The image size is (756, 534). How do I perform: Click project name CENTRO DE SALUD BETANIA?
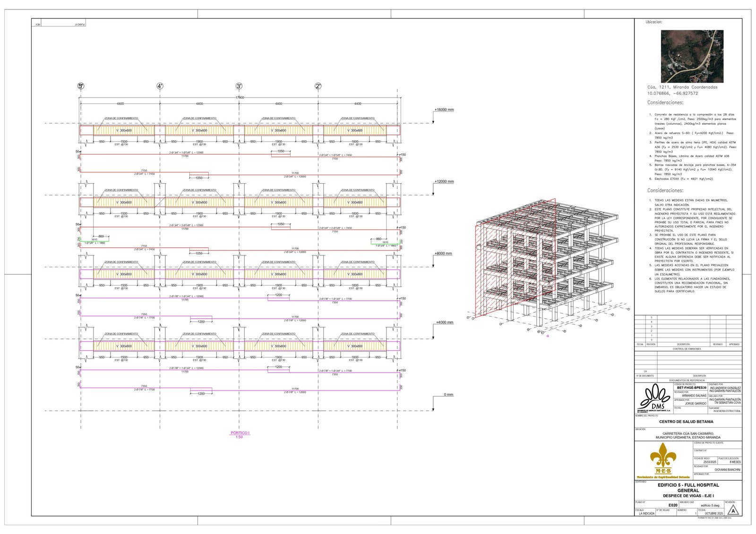click(x=687, y=422)
